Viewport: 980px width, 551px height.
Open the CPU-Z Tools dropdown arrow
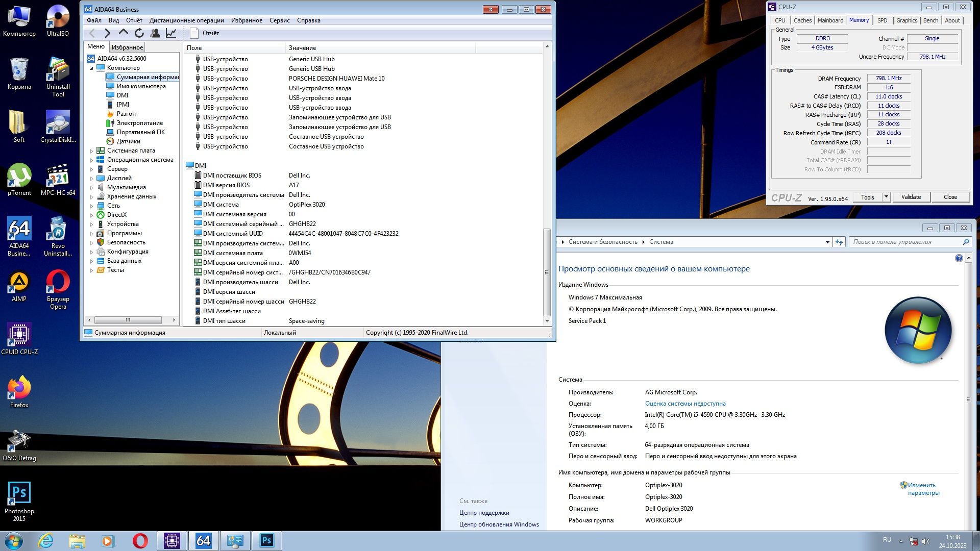tap(886, 197)
